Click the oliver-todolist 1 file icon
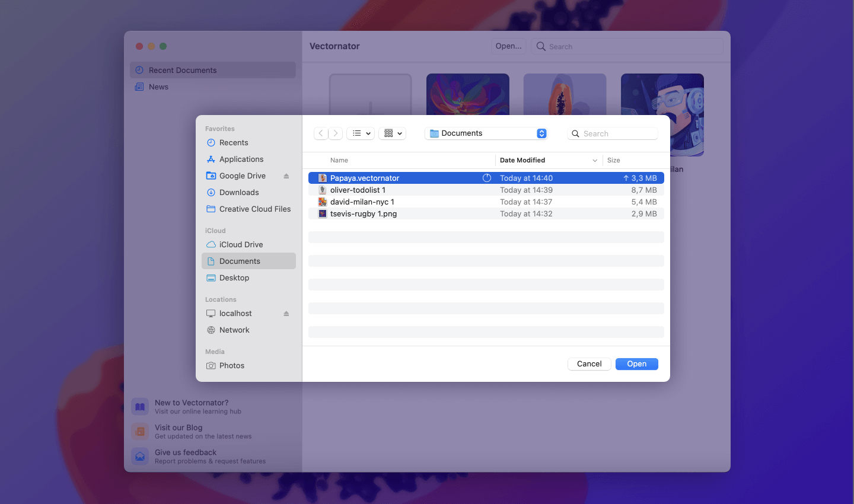854x504 pixels. (323, 190)
